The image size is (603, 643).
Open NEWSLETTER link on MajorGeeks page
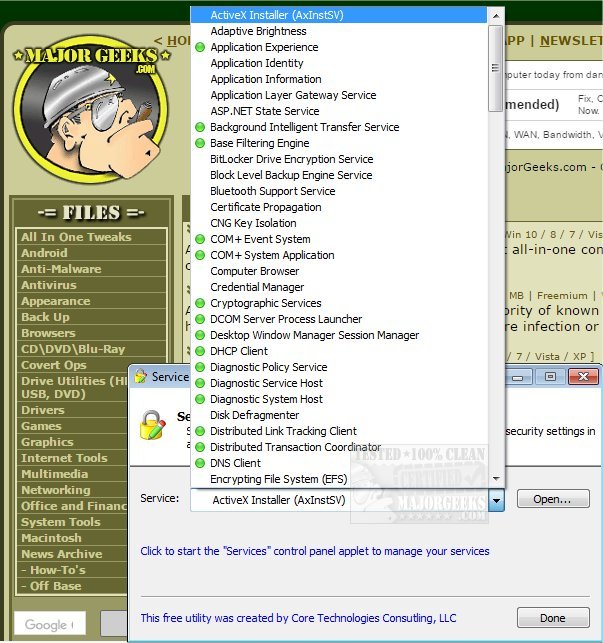point(571,41)
